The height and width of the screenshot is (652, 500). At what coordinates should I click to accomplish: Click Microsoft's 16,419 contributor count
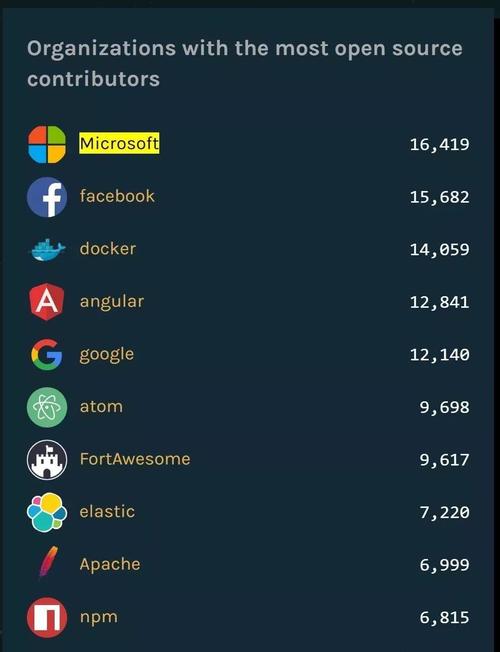(440, 145)
